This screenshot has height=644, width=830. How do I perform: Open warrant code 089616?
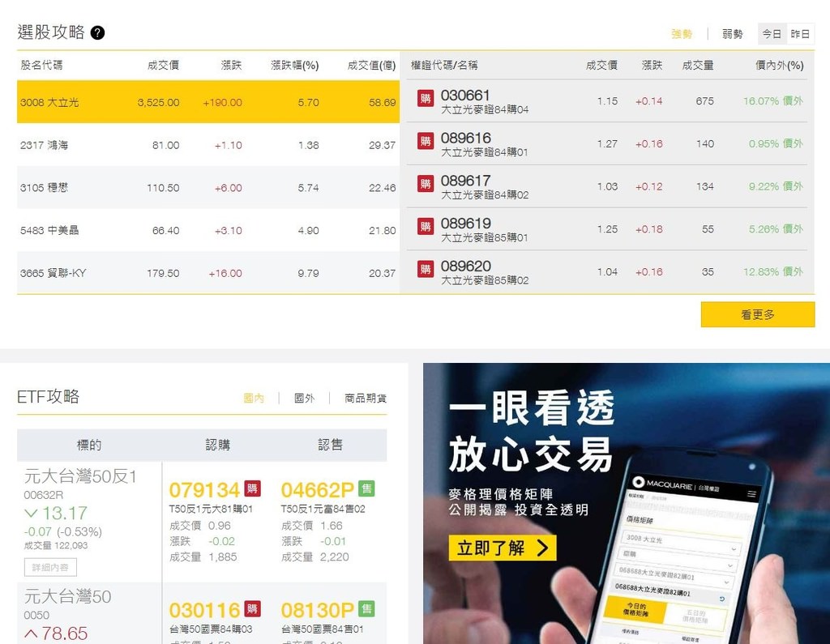465,138
